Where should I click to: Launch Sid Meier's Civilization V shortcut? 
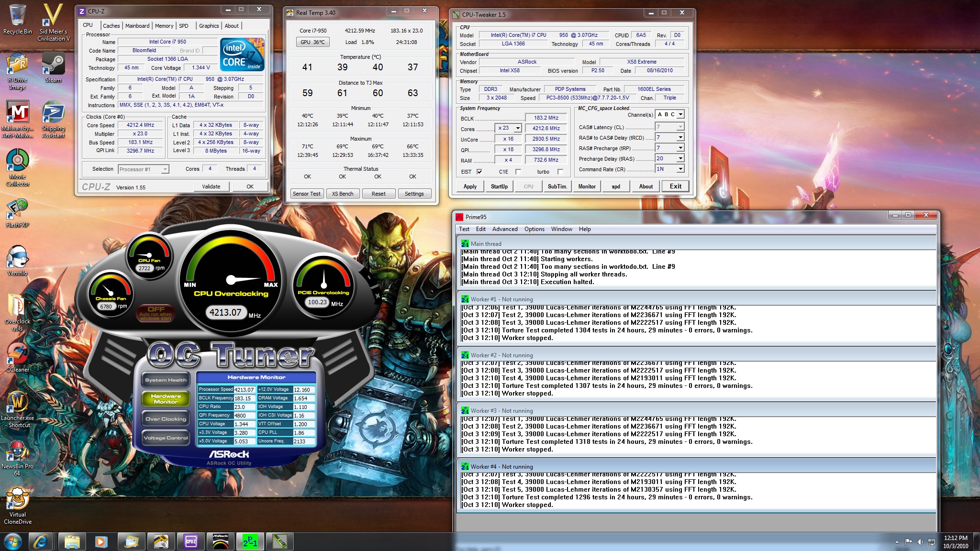53,22
